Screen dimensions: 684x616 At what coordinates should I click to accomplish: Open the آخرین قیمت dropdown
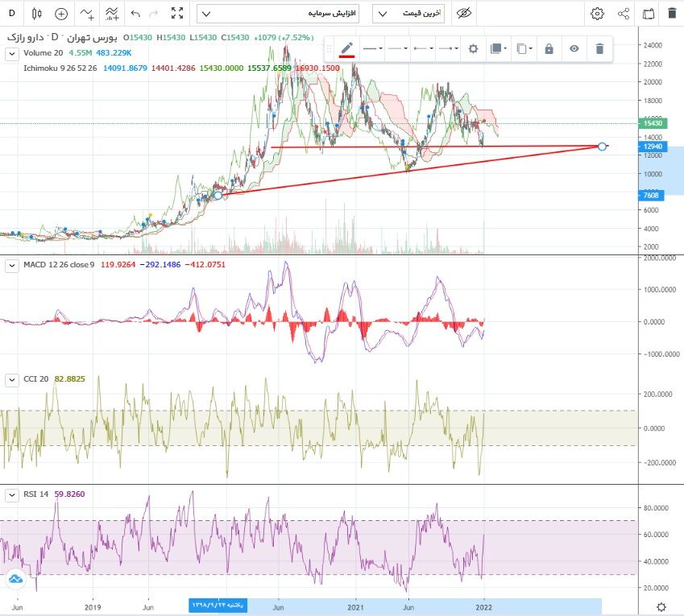408,14
